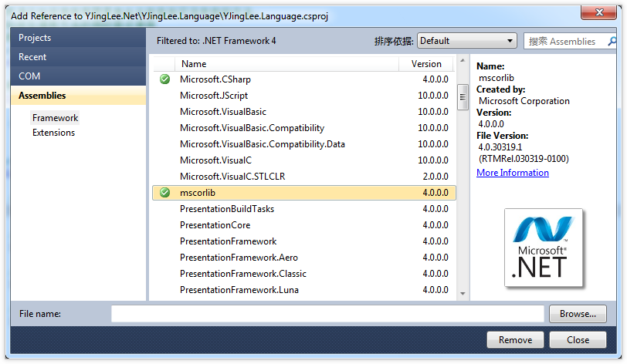Viewport: 627px width, 364px height.
Task: Choose Framework under Assemblies
Action: pyautogui.click(x=55, y=118)
